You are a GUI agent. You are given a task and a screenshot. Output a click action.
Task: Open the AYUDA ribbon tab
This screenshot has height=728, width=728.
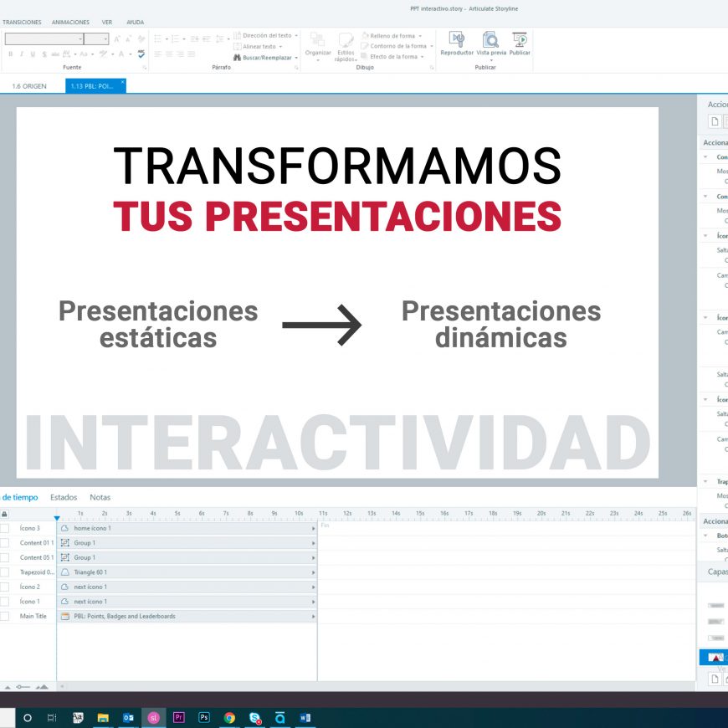coord(135,23)
